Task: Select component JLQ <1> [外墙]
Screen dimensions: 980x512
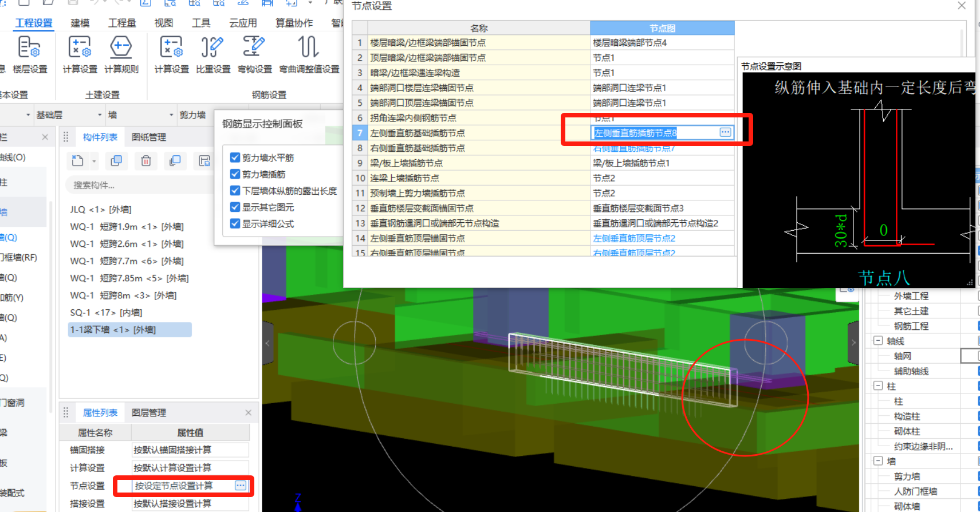Action: [101, 210]
